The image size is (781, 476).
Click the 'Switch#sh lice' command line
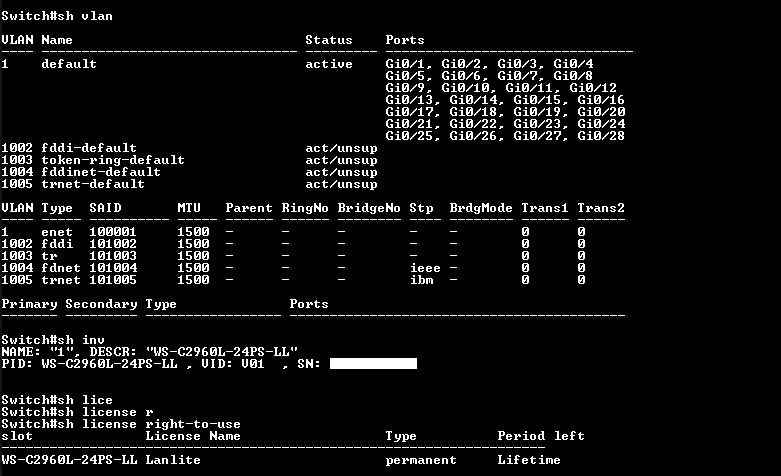coord(57,399)
